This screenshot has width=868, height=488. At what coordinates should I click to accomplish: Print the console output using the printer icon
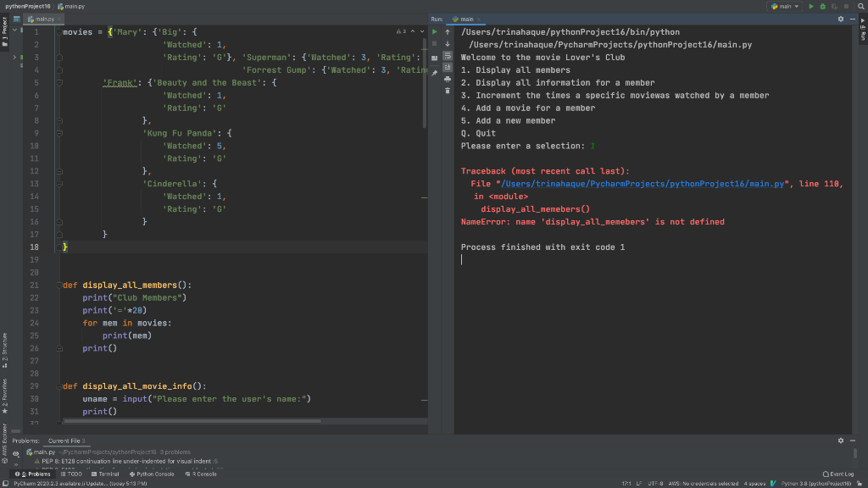(448, 79)
